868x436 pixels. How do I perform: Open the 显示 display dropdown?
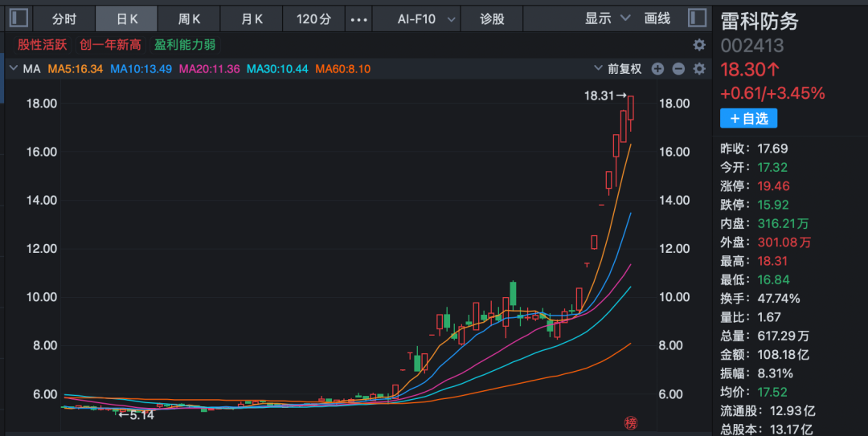pos(608,18)
